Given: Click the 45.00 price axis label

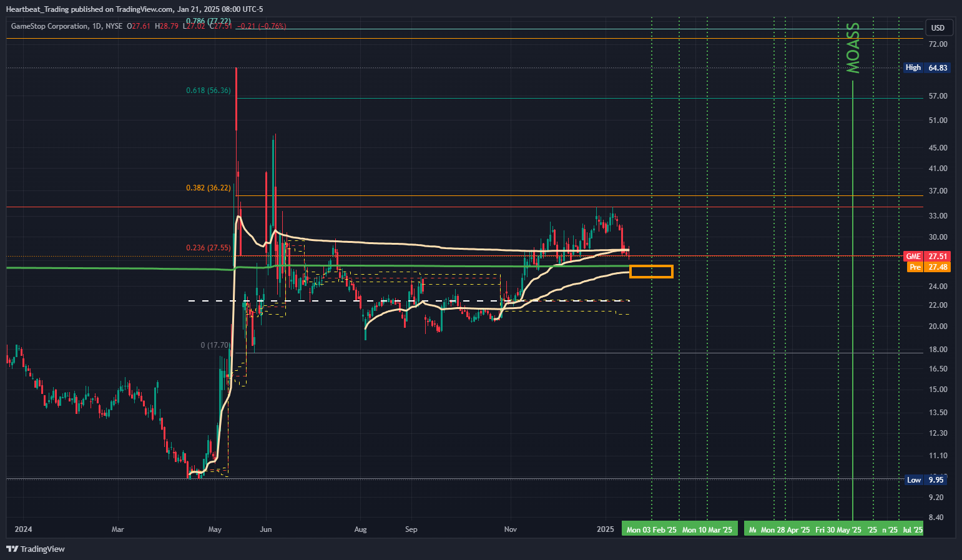Looking at the screenshot, I should click(938, 148).
